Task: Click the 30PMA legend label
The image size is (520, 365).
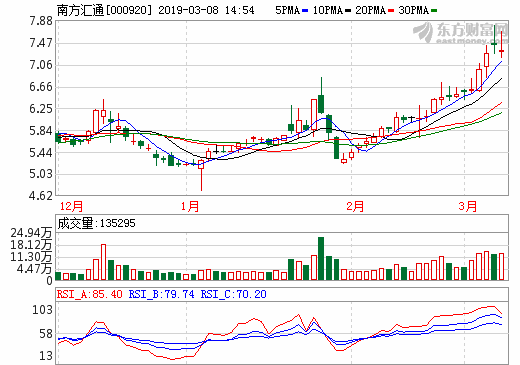Action: click(x=413, y=10)
